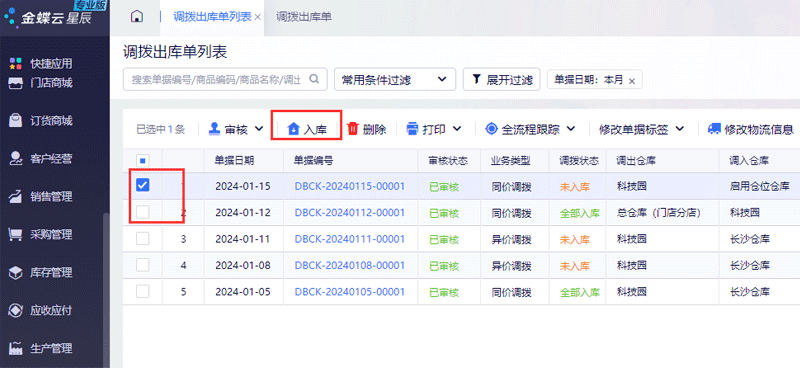Image resolution: width=800 pixels, height=368 pixels.
Task: Click the 入库 button label
Action: click(x=315, y=130)
